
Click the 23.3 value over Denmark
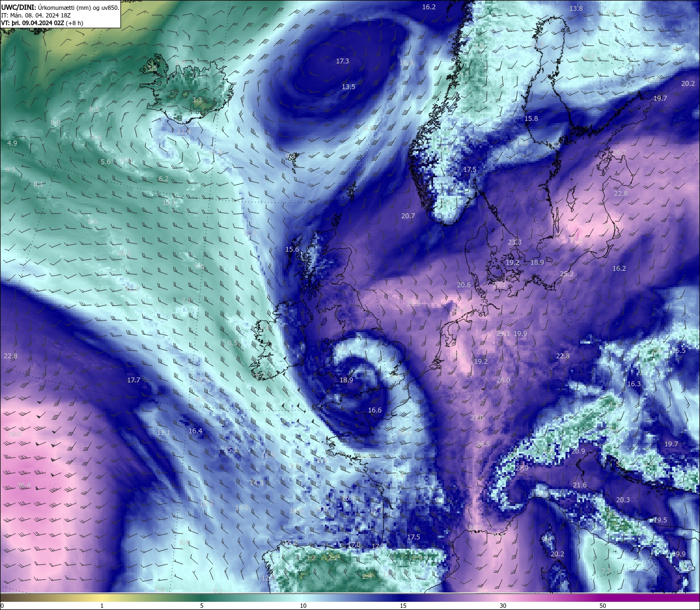[x=515, y=242]
